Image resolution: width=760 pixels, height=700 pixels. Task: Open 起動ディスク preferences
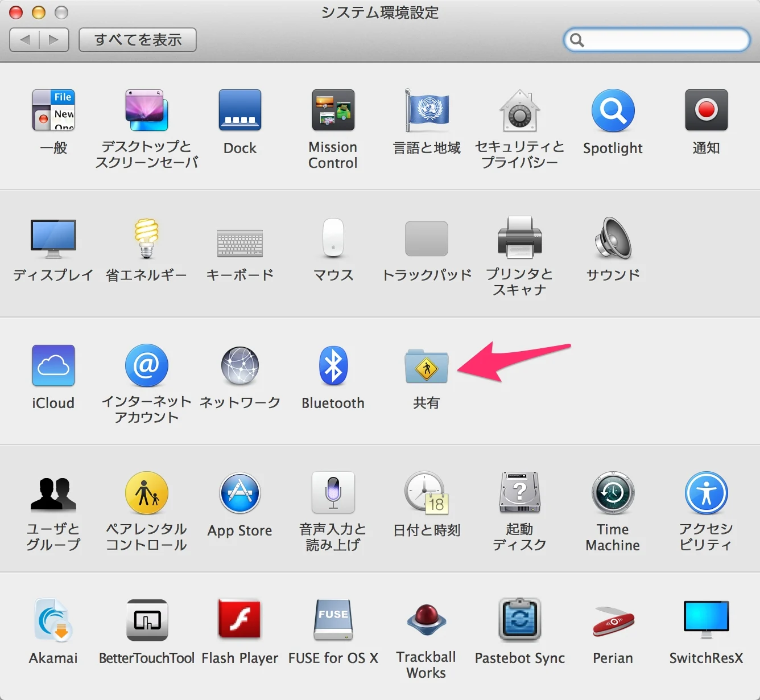(x=520, y=493)
